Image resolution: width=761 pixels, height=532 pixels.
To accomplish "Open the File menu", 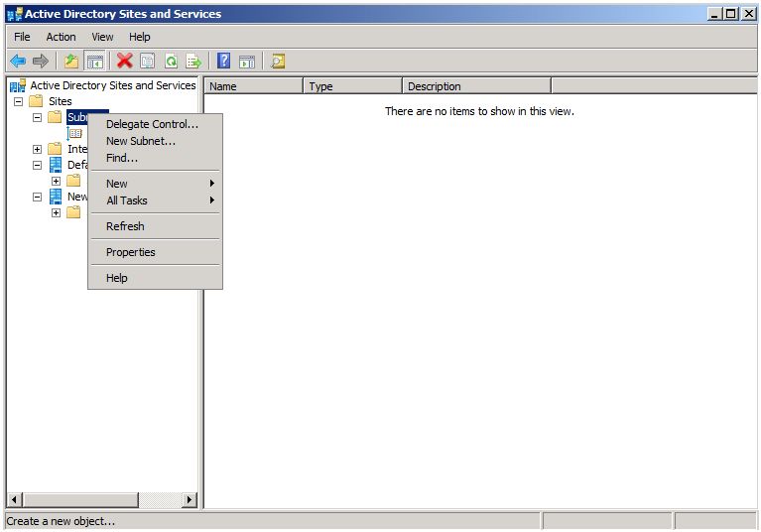I will 22,37.
